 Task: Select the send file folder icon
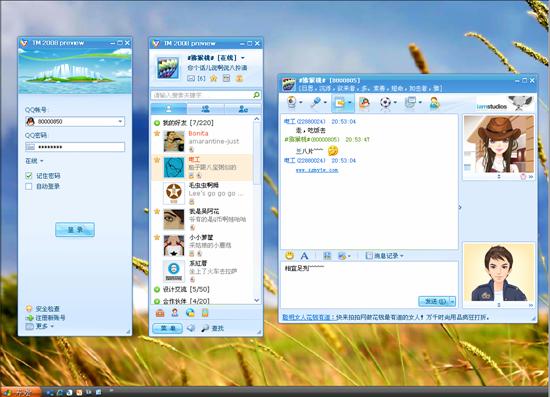coord(340,102)
